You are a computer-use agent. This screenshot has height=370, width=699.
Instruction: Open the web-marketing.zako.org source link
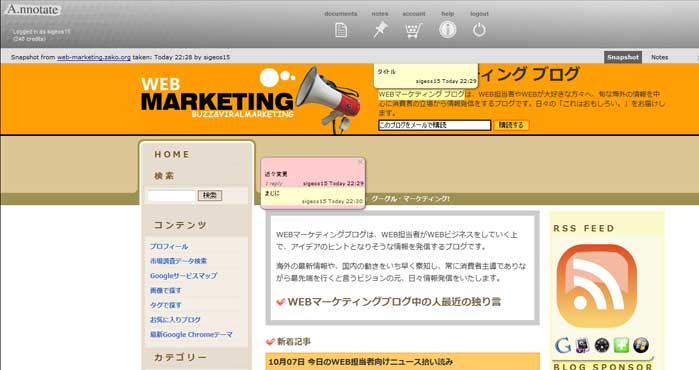(94, 57)
